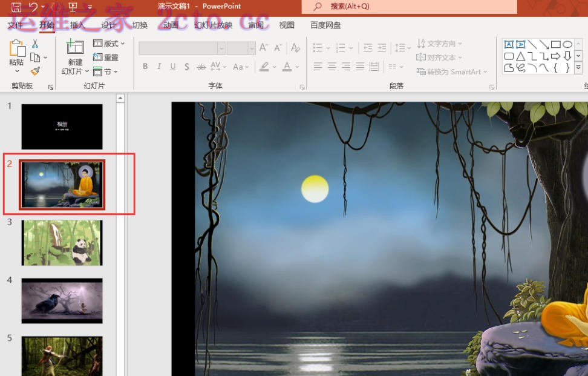Click the search box (搜索)
Image resolution: width=588 pixels, height=376 pixels.
pos(409,7)
